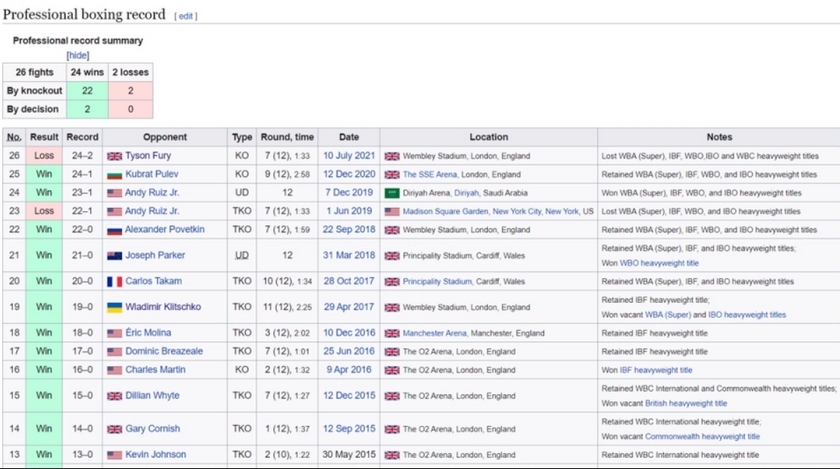Click the French flag beside Carlos Takam

tap(114, 281)
